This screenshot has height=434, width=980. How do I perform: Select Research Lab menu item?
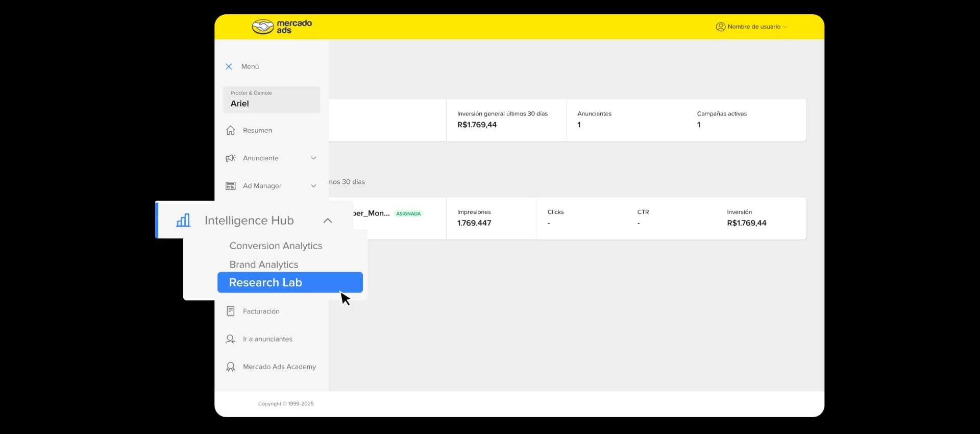tap(290, 282)
